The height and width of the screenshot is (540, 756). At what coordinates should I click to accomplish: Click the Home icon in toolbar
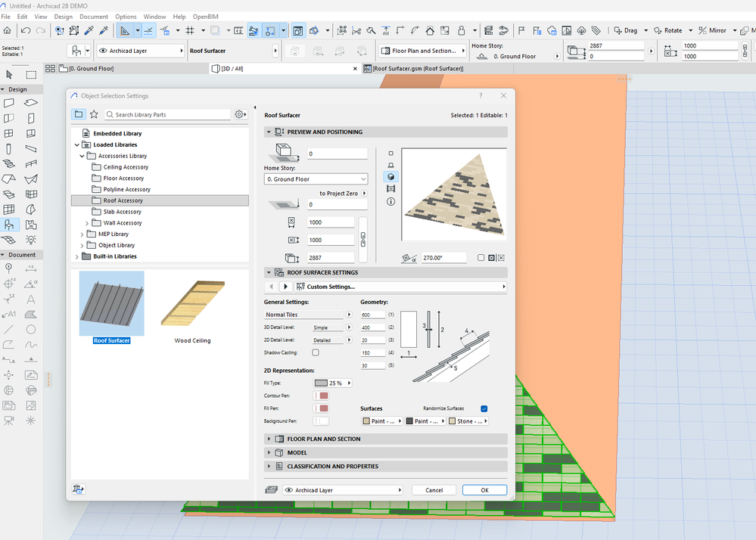pos(8,31)
